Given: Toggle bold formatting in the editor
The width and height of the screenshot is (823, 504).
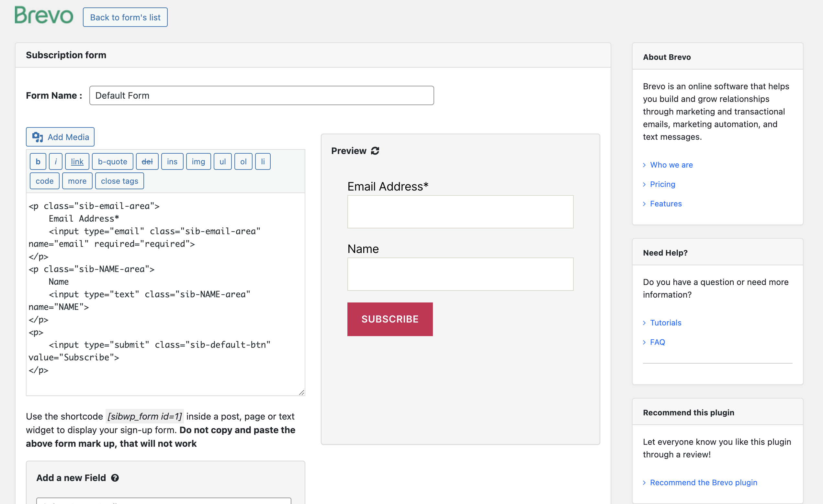Looking at the screenshot, I should [38, 161].
